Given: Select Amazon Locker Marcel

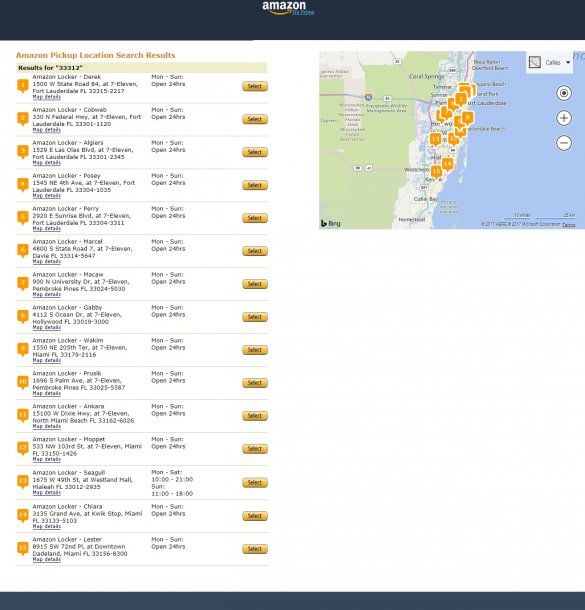Looking at the screenshot, I should (255, 251).
